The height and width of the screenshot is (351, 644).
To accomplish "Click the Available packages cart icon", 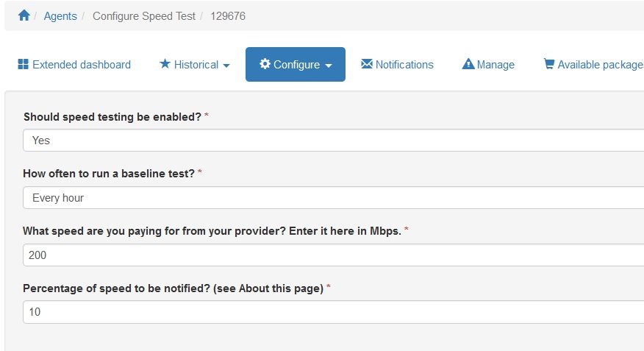I will 549,64.
